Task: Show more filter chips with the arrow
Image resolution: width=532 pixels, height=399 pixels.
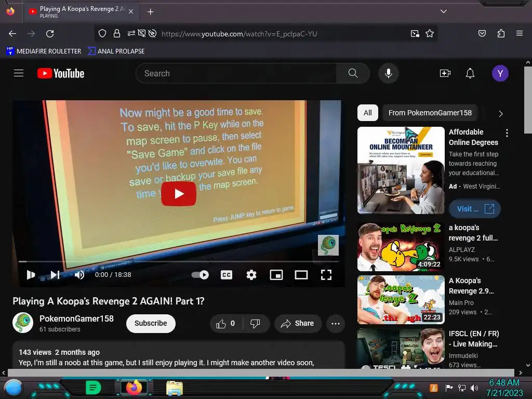Action: click(x=500, y=114)
